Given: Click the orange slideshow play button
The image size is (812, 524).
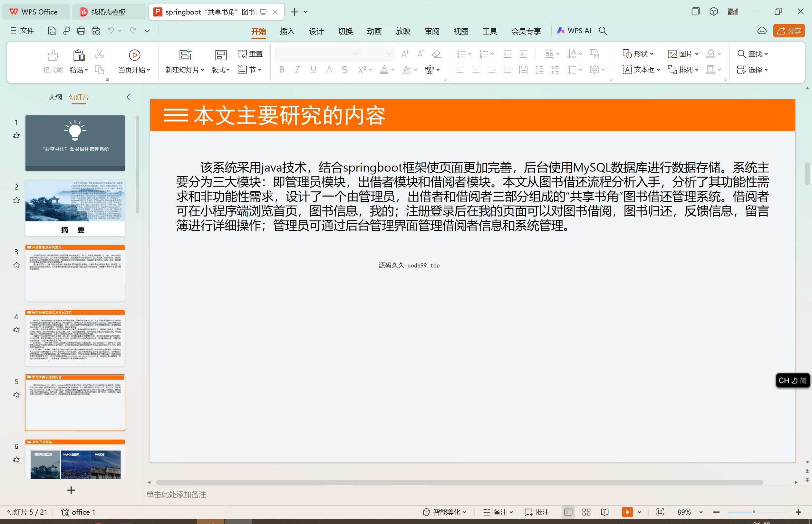Looking at the screenshot, I should click(x=627, y=512).
